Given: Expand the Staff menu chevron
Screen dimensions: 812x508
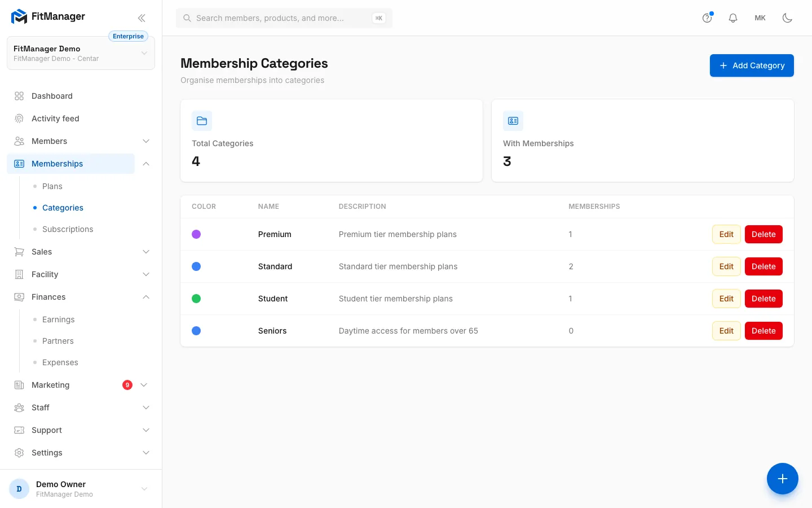Looking at the screenshot, I should click(146, 408).
